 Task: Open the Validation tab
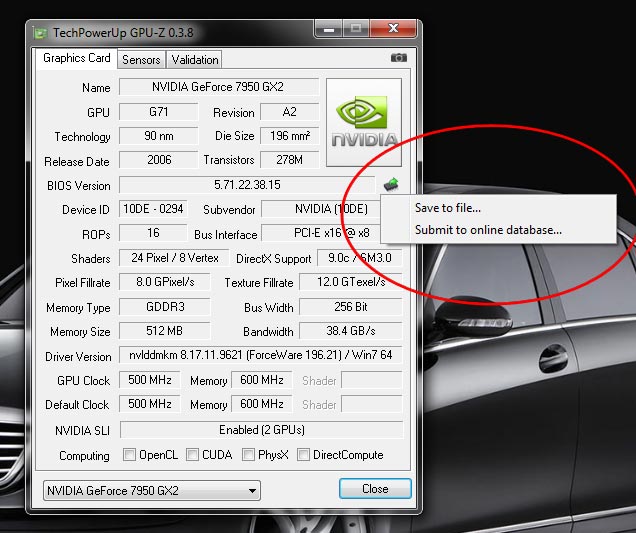(195, 60)
